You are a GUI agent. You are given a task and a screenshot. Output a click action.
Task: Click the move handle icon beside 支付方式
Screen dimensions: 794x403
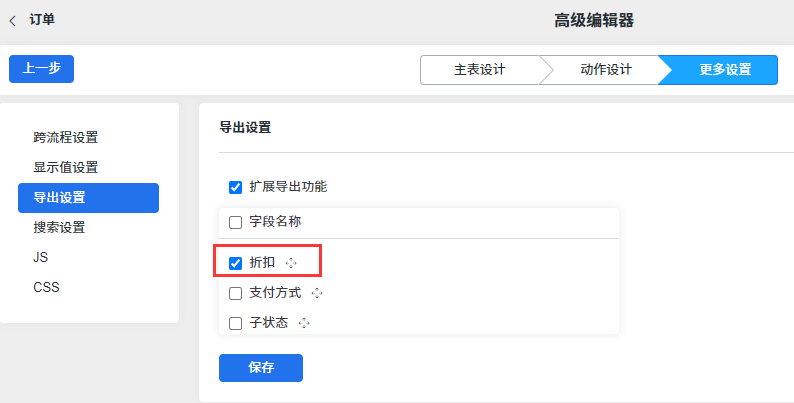317,293
